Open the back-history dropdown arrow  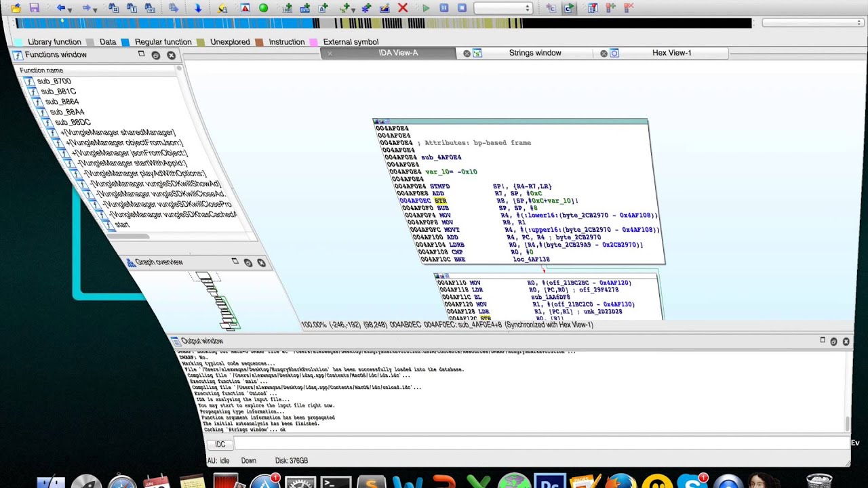pos(71,9)
